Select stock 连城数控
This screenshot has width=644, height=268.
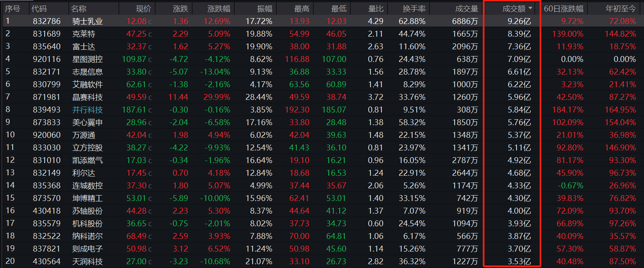click(x=87, y=185)
